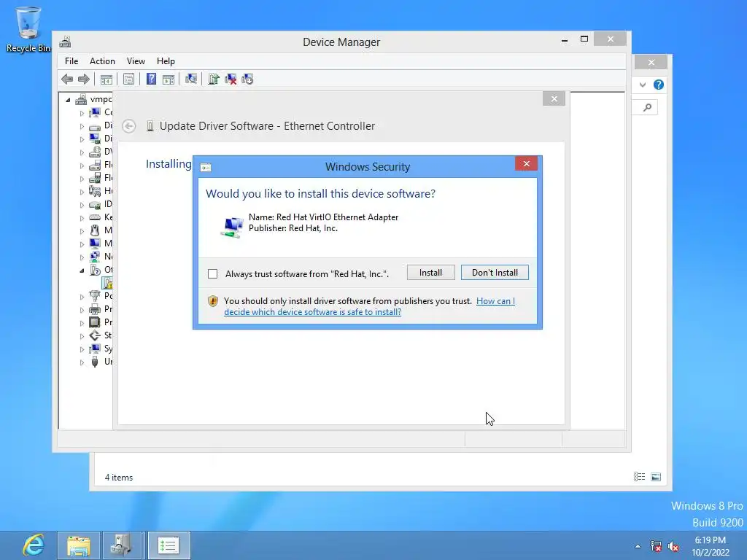Select the Recycle Bin desktop icon
Screen dimensions: 747x560
(x=28, y=29)
